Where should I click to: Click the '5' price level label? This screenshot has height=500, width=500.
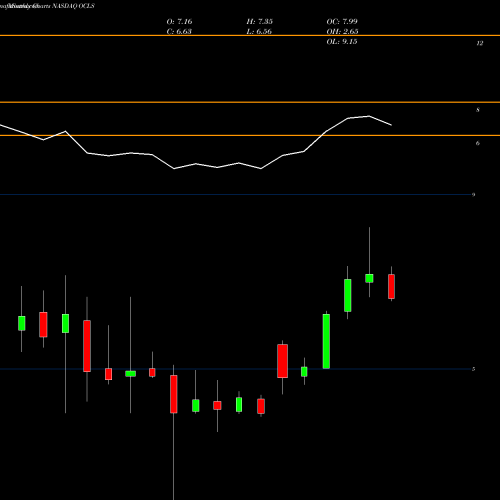pyautogui.click(x=473, y=369)
